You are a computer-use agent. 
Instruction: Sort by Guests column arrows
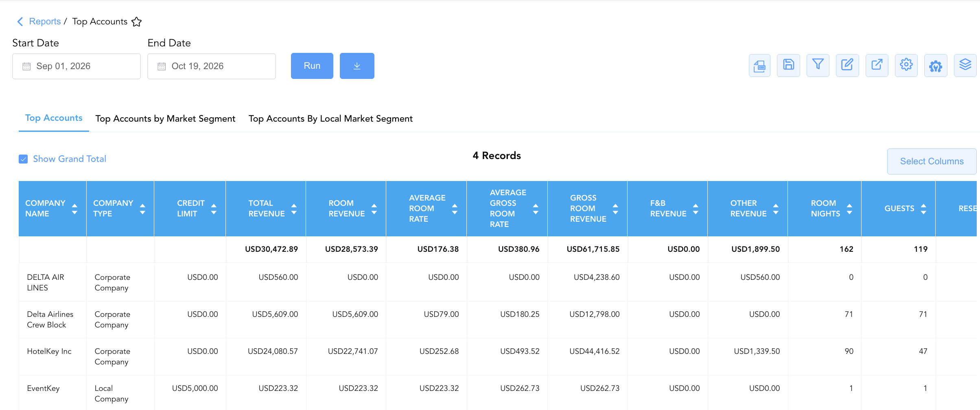point(923,209)
